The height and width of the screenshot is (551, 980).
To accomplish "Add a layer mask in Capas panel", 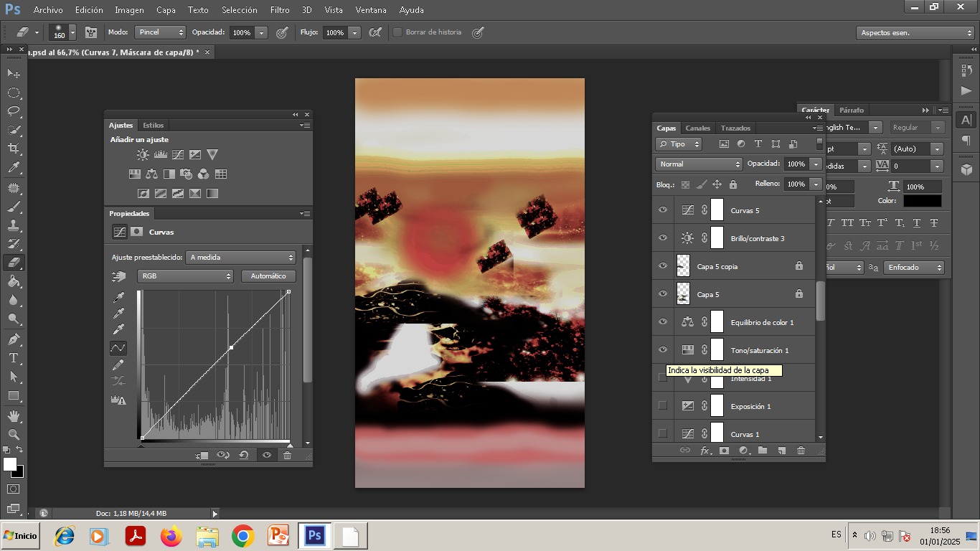I will pos(724,451).
